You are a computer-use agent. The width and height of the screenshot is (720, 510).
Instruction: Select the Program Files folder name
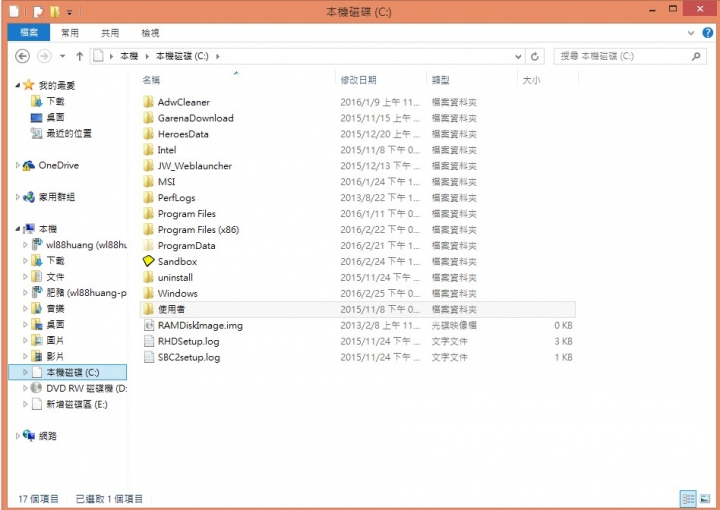pyautogui.click(x=186, y=213)
